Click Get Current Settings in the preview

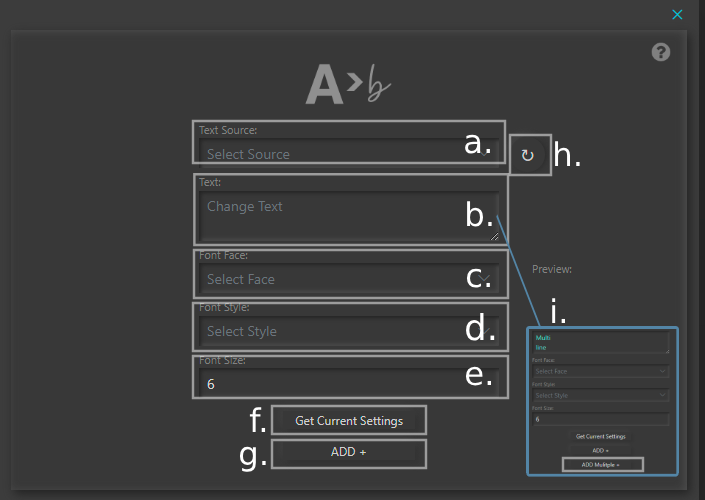coord(601,437)
